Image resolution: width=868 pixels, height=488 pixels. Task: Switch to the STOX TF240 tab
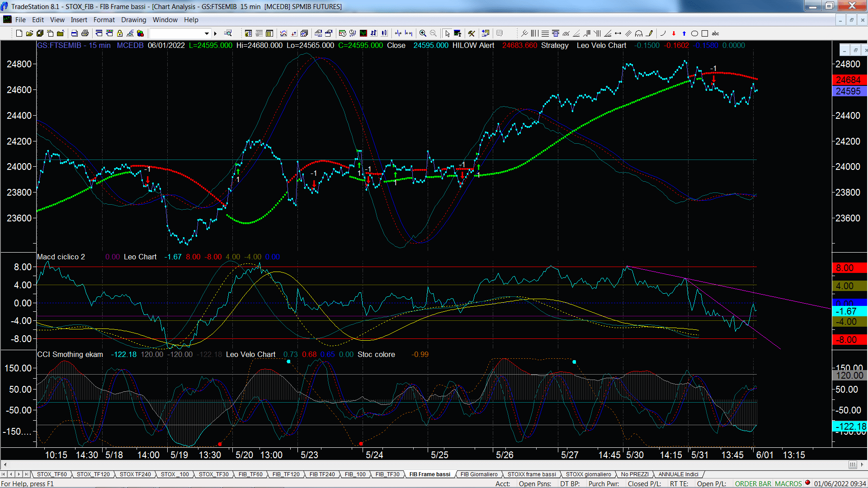click(135, 474)
